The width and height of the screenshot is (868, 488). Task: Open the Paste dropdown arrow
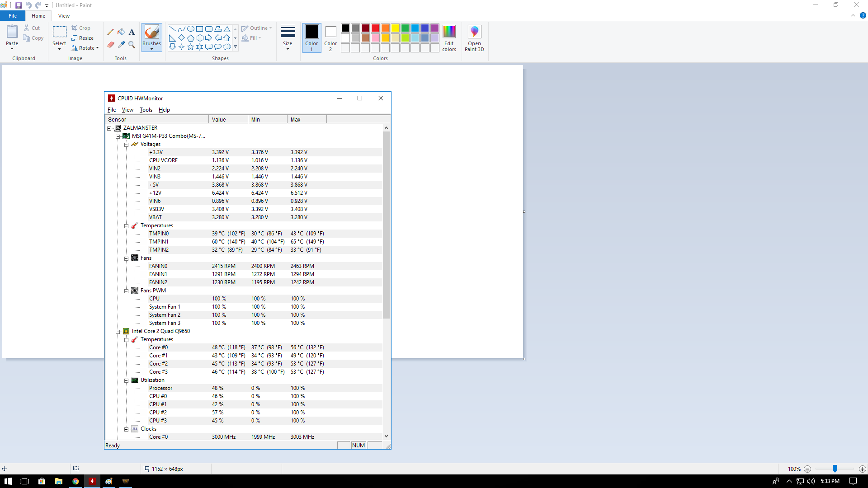[12, 49]
